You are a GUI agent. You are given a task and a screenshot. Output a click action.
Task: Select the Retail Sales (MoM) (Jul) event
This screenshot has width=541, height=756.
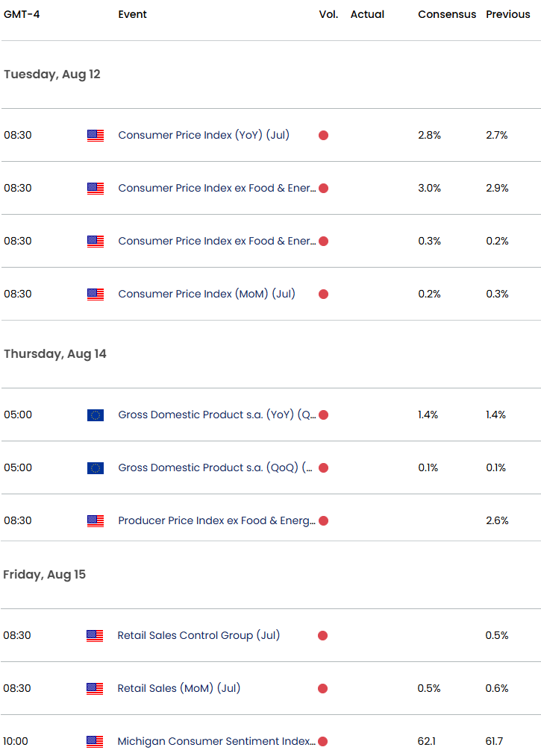(x=179, y=689)
